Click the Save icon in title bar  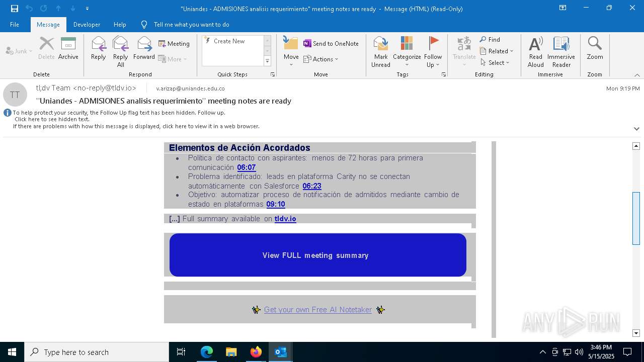point(15,9)
